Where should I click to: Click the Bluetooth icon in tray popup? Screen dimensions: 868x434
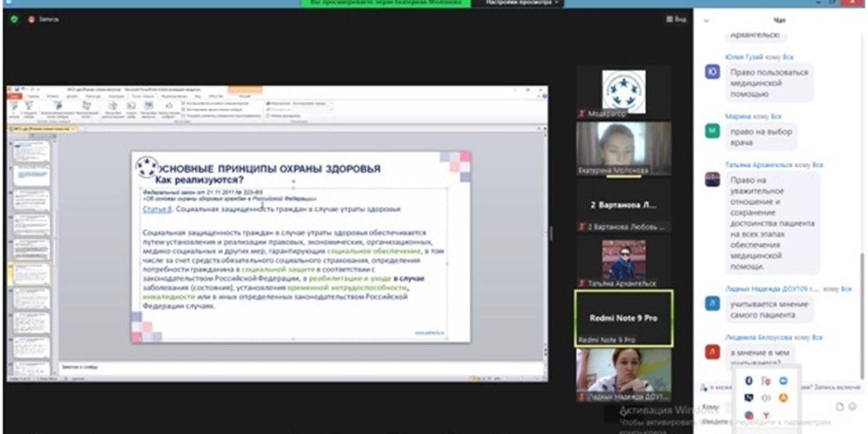749,380
